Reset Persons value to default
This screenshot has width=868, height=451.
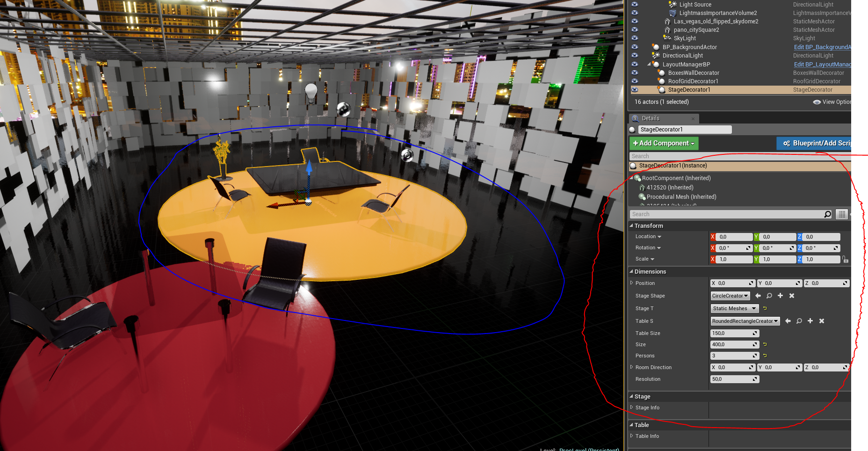765,356
